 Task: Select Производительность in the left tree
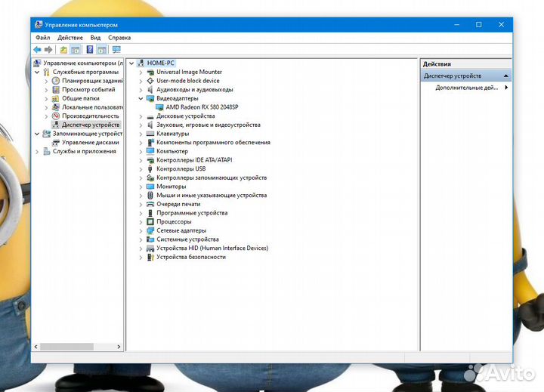[90, 116]
